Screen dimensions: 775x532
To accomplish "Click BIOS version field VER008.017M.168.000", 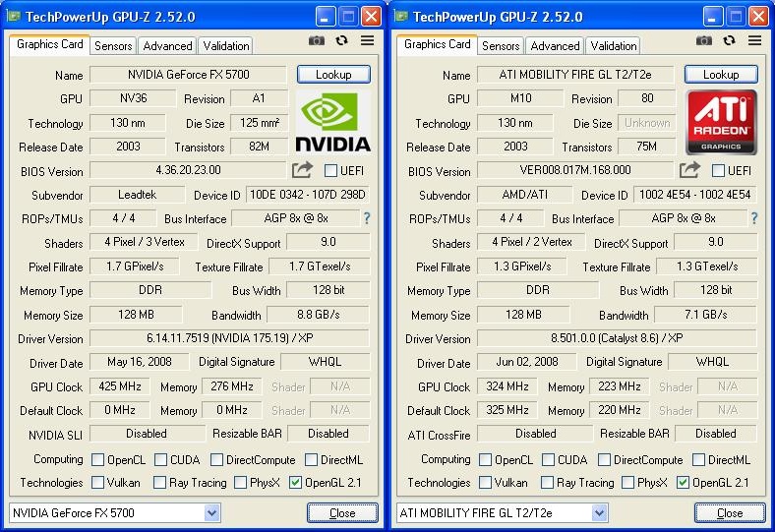I will click(575, 170).
